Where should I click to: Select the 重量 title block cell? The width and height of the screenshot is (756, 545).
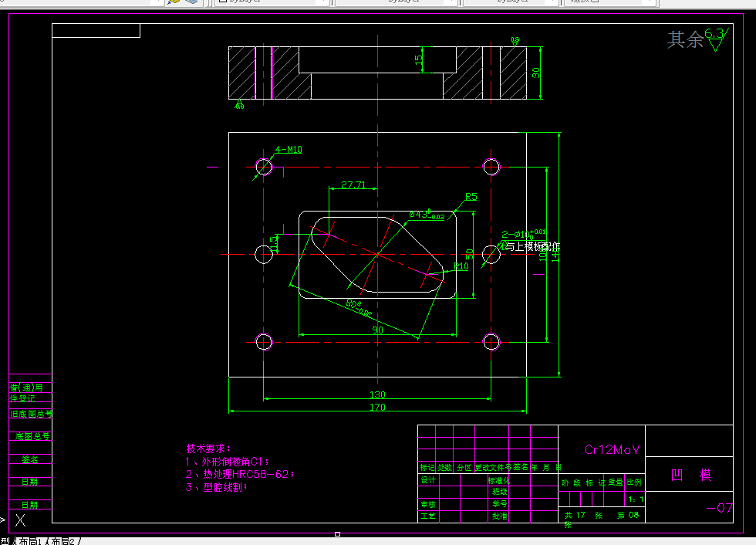click(x=616, y=482)
